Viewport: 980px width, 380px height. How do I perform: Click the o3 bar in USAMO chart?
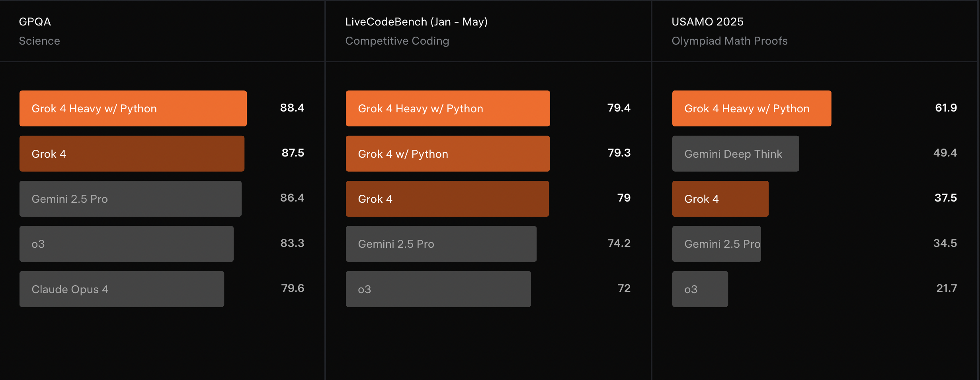click(700, 289)
